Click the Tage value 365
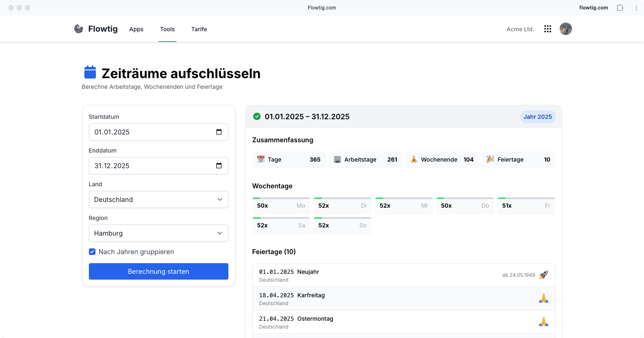Screen dimensions: 644x338 click(315, 160)
